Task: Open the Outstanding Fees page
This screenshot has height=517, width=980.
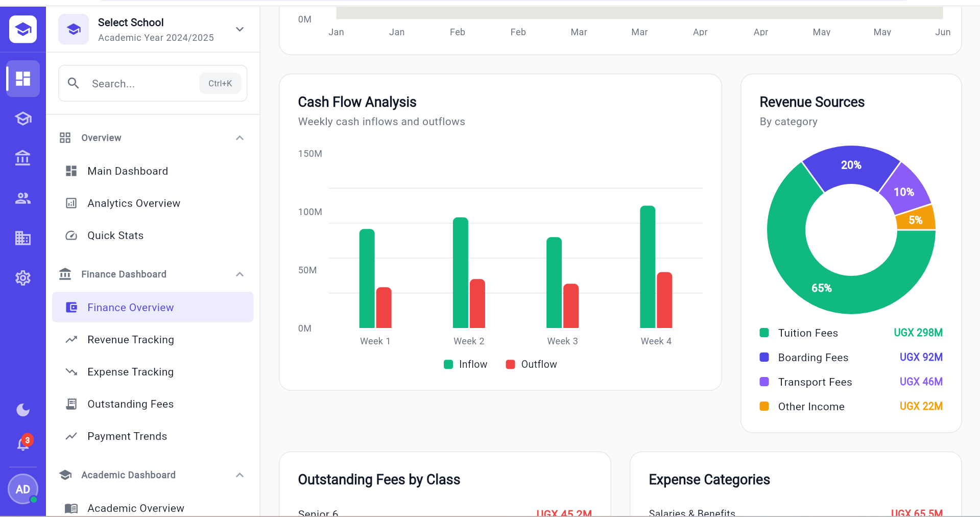Action: pyautogui.click(x=130, y=404)
